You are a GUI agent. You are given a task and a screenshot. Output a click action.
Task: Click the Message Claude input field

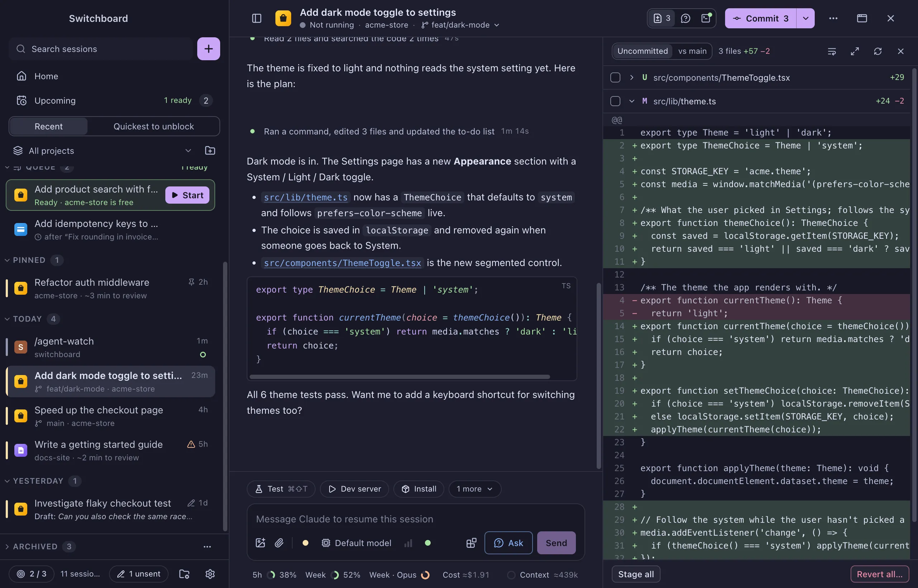(416, 519)
